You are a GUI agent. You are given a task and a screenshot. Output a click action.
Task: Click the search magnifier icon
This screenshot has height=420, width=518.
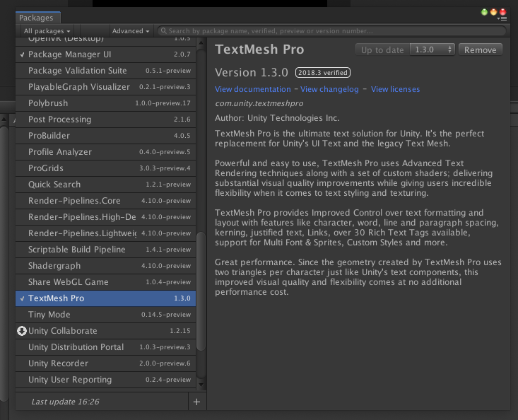pyautogui.click(x=163, y=30)
